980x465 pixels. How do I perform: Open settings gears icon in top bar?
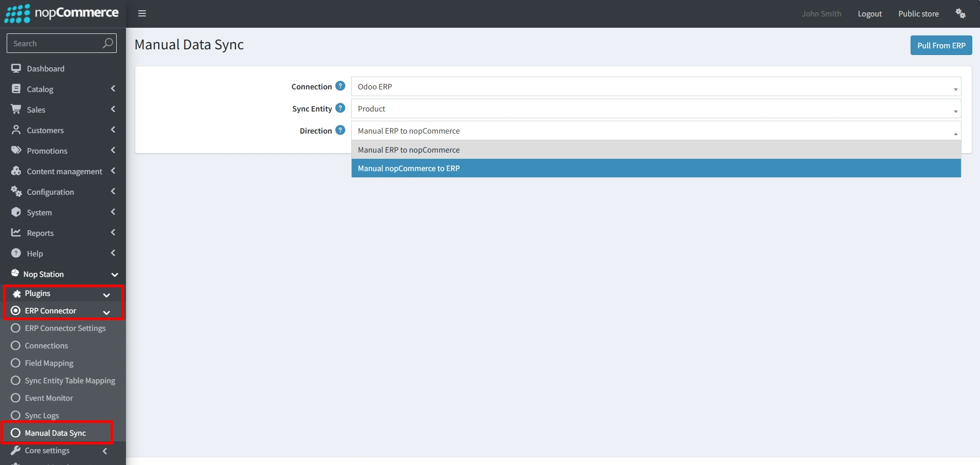click(960, 13)
